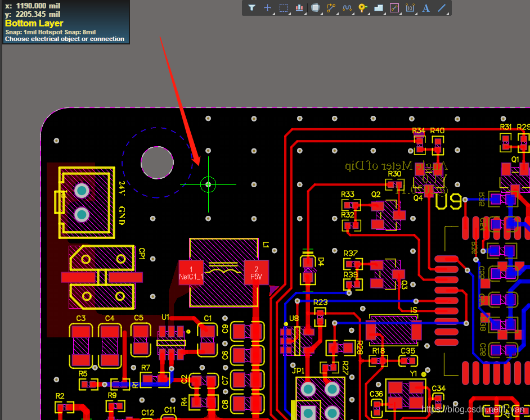The image size is (530, 420).
Task: Select resistor R2 footprint
Action: [65, 407]
